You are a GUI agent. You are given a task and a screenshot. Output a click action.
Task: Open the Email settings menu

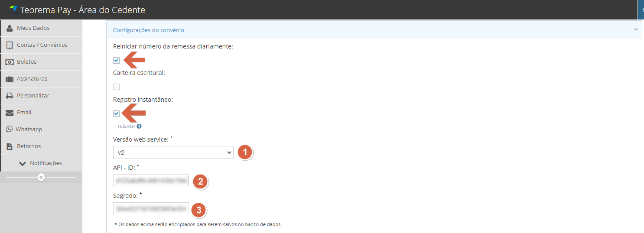[x=42, y=113]
